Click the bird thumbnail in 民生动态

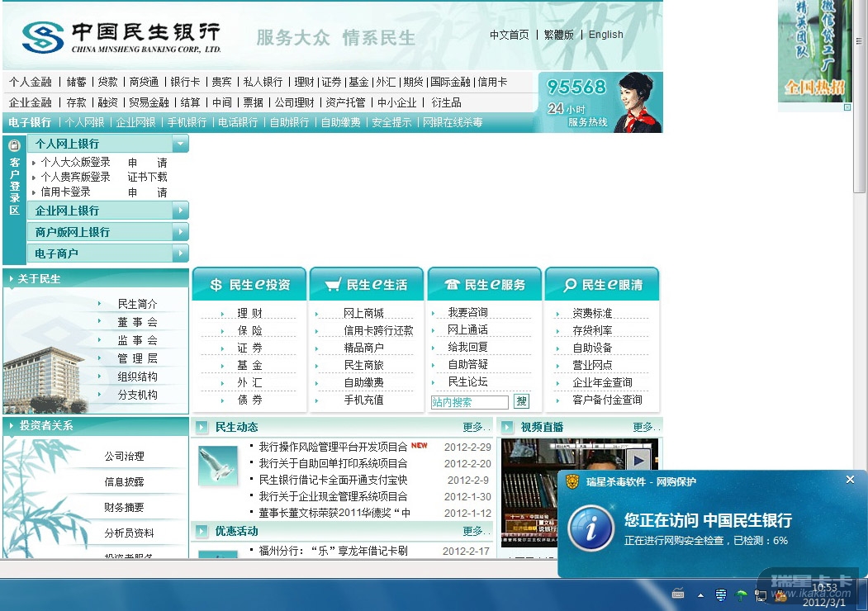pyautogui.click(x=218, y=466)
